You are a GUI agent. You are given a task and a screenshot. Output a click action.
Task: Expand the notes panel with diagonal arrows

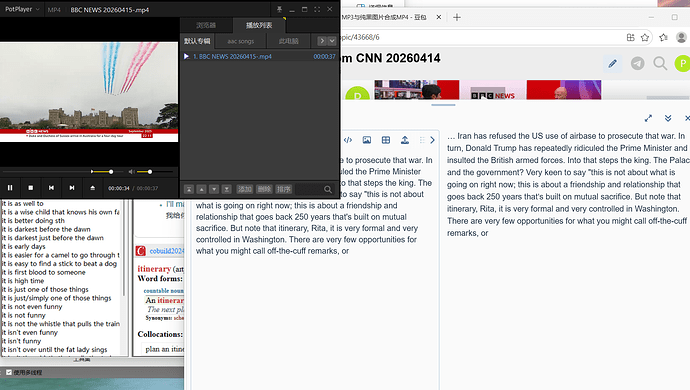648,118
